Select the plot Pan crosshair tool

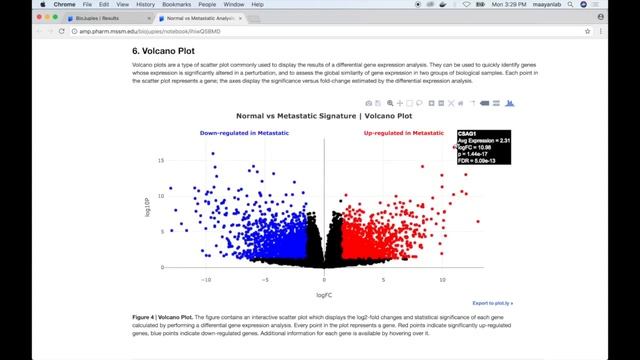coord(400,103)
